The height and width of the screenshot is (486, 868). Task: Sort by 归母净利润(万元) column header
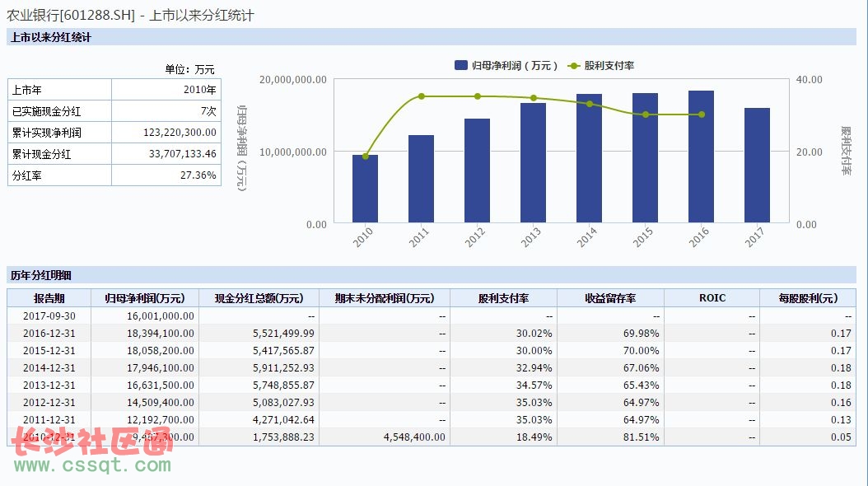click(x=144, y=298)
